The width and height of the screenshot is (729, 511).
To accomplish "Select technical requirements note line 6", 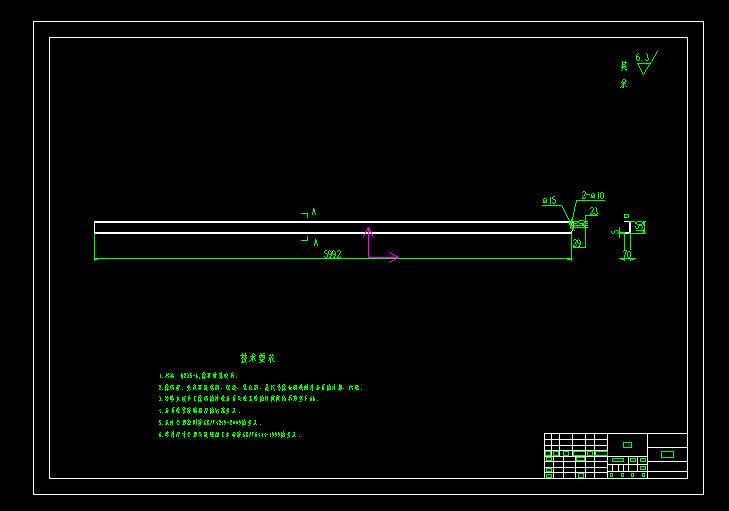I will coord(230,435).
